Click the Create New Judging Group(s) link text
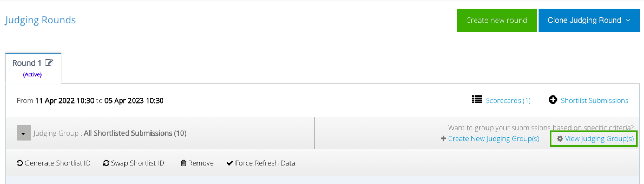 click(493, 139)
